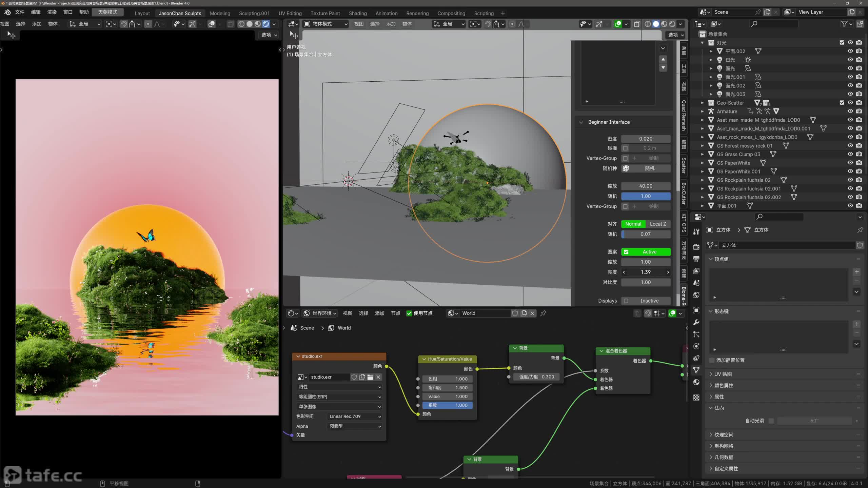868x488 pixels.
Task: Toggle visibility of Armature
Action: tap(850, 111)
